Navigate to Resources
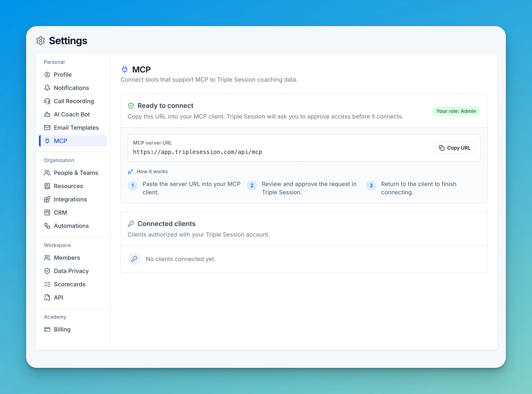The width and height of the screenshot is (532, 394). (x=73, y=186)
